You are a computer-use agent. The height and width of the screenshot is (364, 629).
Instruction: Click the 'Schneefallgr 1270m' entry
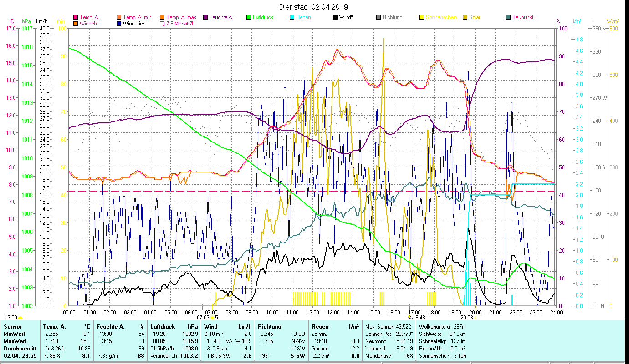442,341
